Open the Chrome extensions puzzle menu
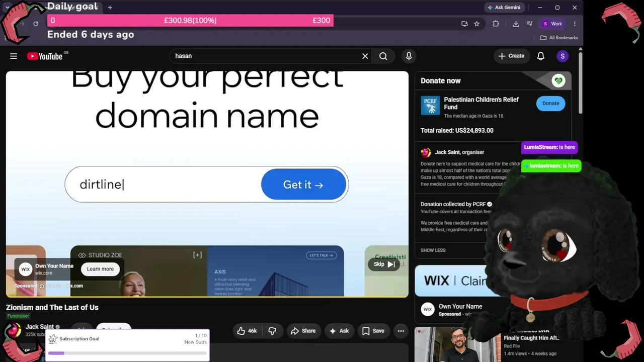This screenshot has width=644, height=362. coord(496,24)
